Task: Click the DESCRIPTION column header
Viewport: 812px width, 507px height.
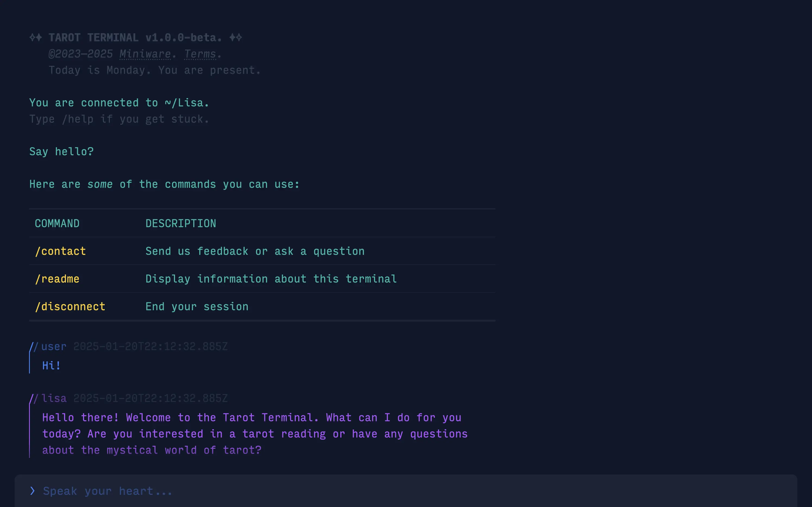Action: [x=181, y=223]
